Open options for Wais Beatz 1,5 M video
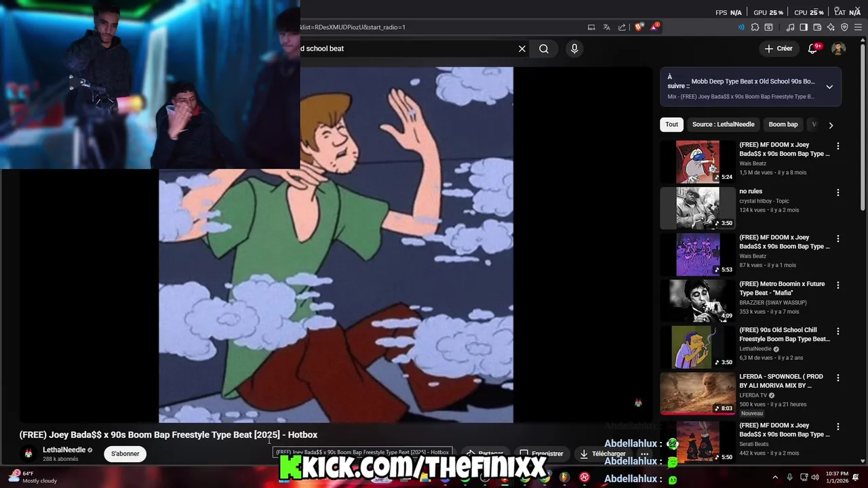The width and height of the screenshot is (868, 488). (x=838, y=146)
